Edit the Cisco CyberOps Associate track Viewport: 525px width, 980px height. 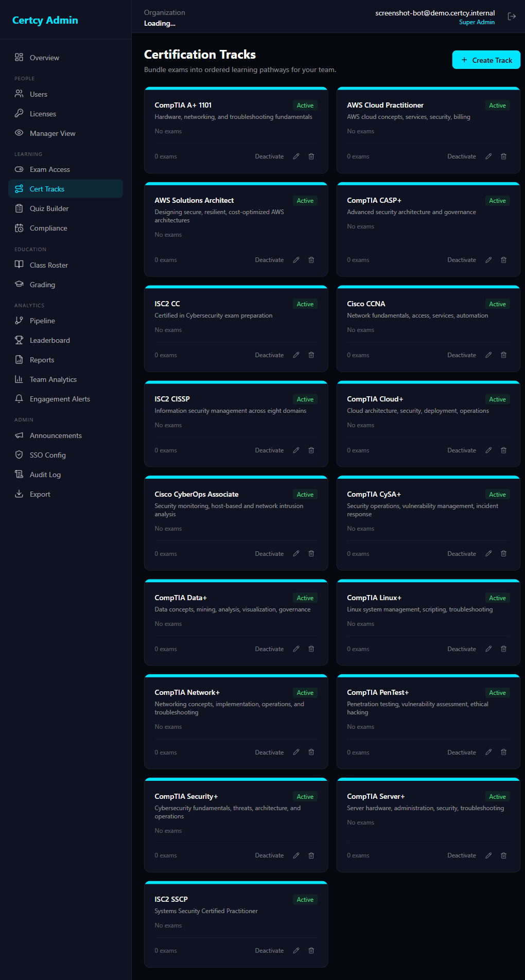point(296,554)
